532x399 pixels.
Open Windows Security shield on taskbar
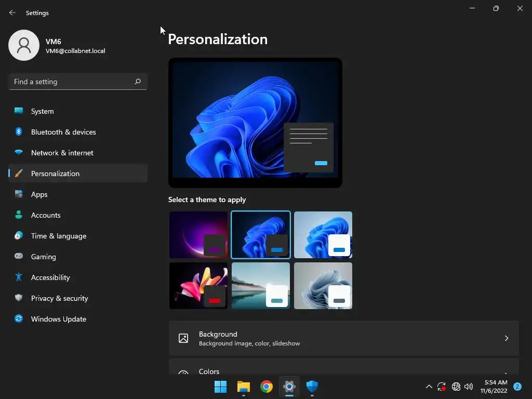pos(312,387)
